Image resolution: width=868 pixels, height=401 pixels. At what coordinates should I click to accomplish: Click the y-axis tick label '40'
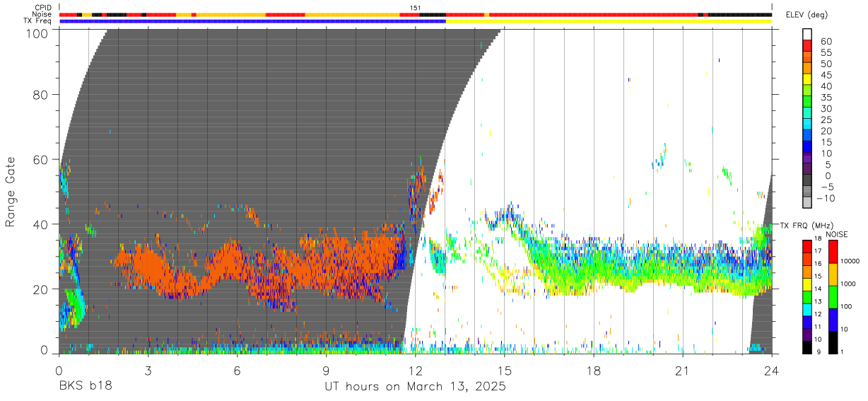41,224
